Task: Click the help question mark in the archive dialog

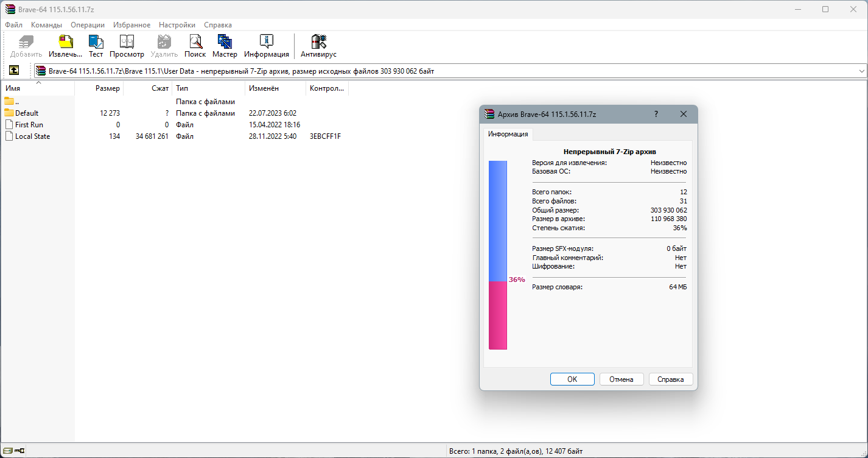Action: (656, 114)
